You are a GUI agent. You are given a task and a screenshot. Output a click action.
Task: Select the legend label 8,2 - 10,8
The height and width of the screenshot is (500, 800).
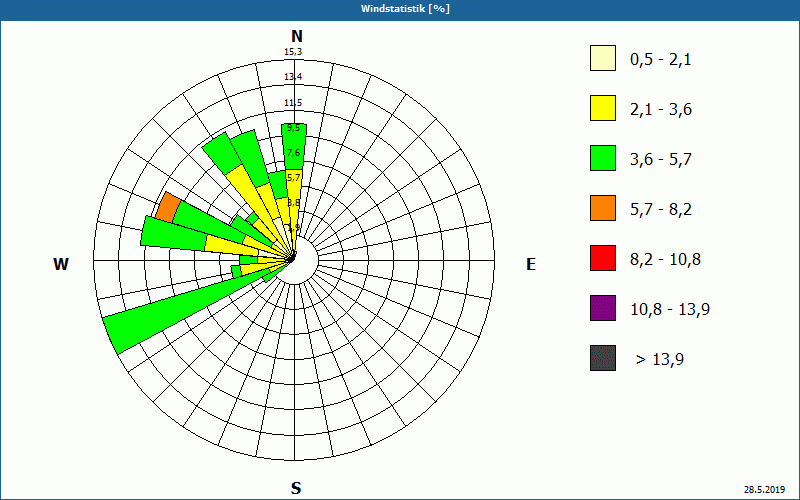pos(665,260)
